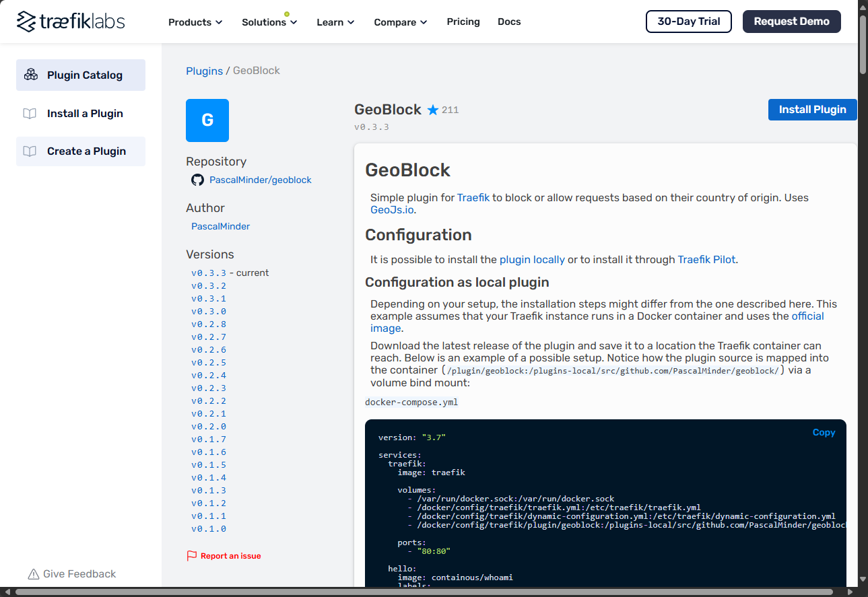Select version v0.2.5
Image resolution: width=868 pixels, height=597 pixels.
coord(209,362)
